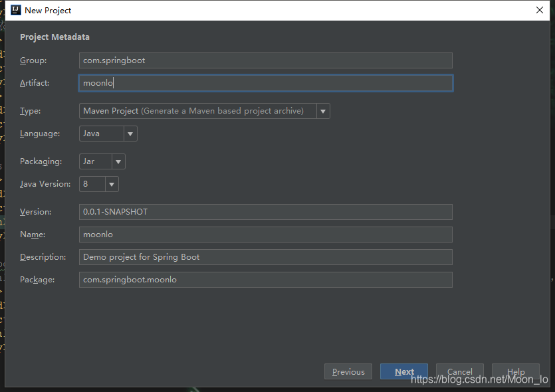The width and height of the screenshot is (555, 392).
Task: Click the Java Version 8 combo box
Action: pyautogui.click(x=99, y=184)
